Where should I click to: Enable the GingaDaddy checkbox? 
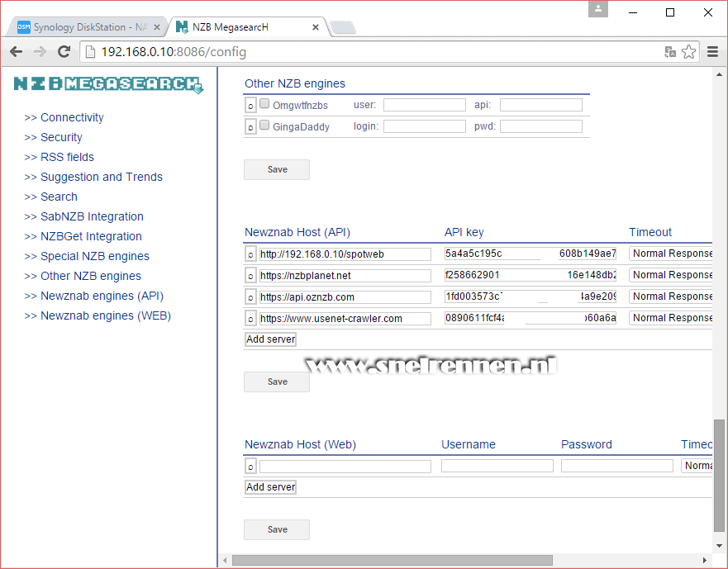point(264,125)
